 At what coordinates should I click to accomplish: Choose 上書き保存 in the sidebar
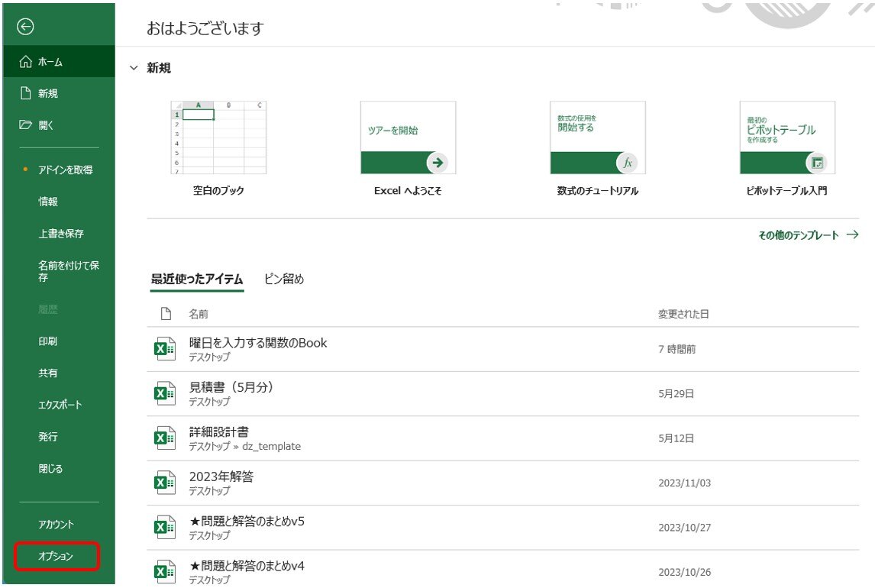click(59, 233)
